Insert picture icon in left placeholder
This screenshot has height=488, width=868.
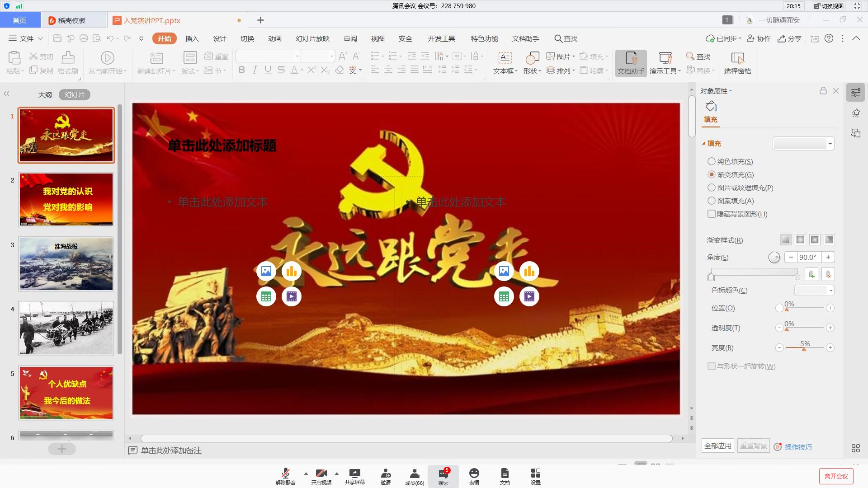266,271
